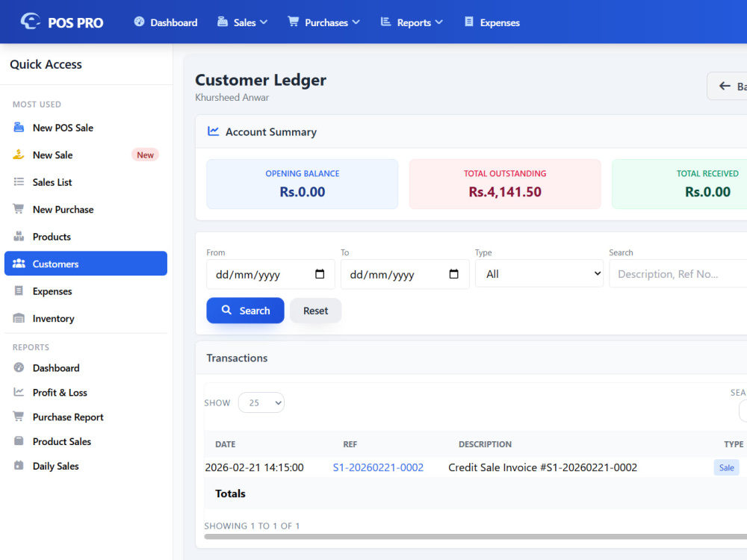
Task: Click the Opening Balance card Rs.0.00
Action: pos(302,184)
